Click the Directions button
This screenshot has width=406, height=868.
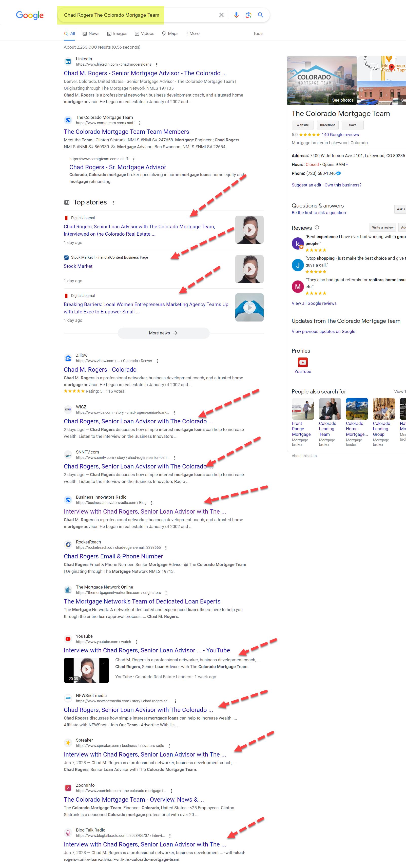point(327,125)
